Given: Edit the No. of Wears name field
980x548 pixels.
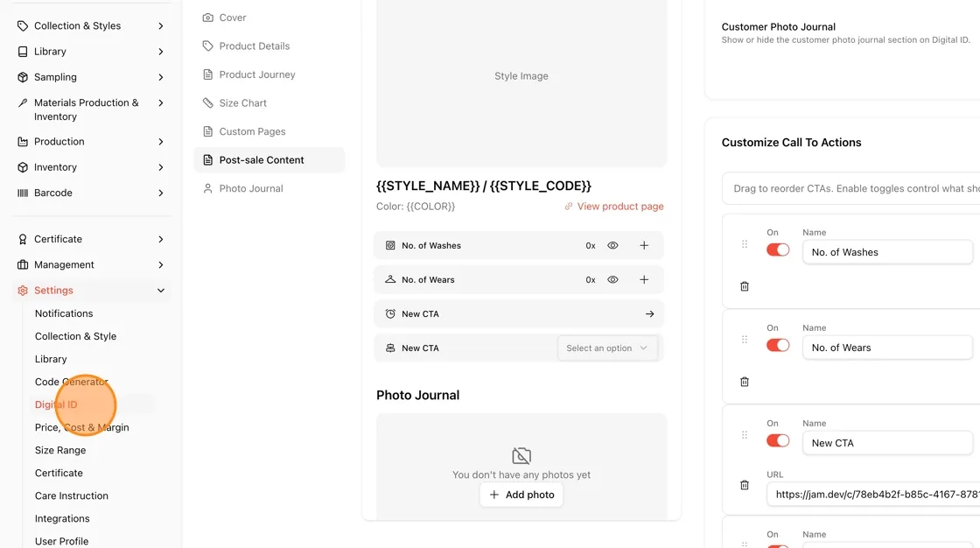Looking at the screenshot, I should pyautogui.click(x=887, y=348).
